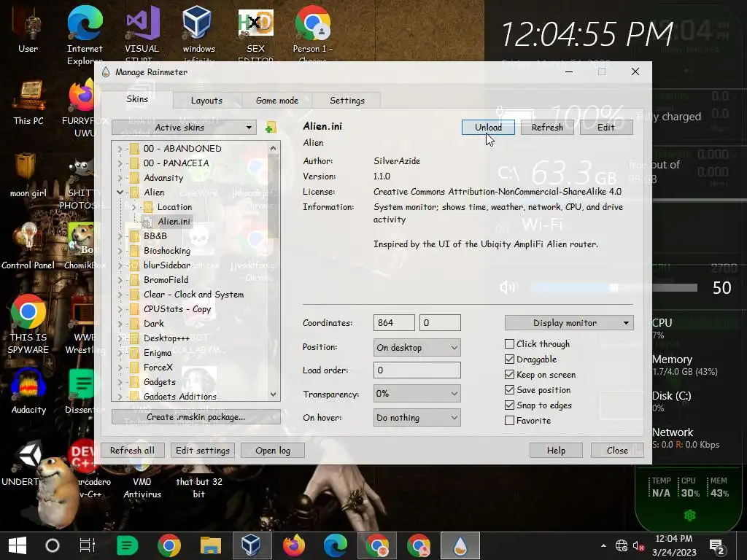Click the Unload button
This screenshot has width=747, height=560.
click(488, 127)
